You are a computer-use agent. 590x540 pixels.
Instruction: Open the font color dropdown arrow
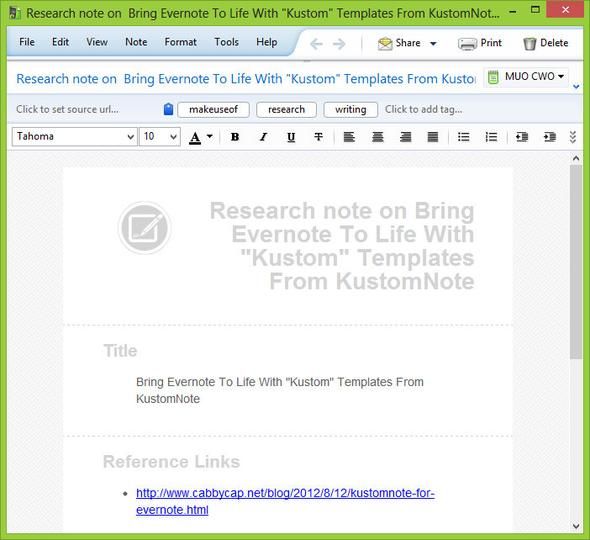pos(210,137)
